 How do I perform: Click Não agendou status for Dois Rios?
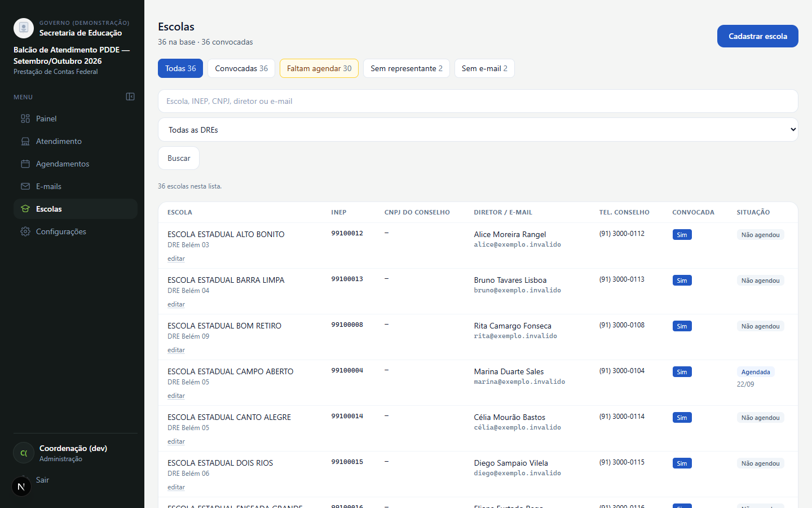pos(760,463)
